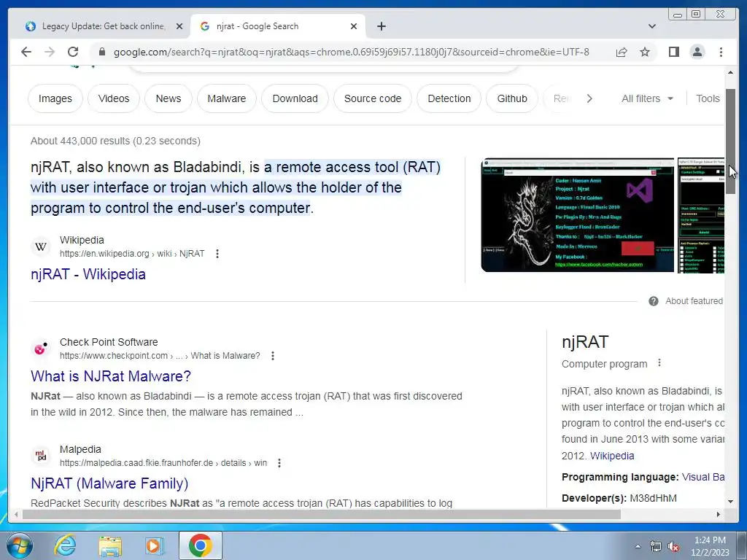Open Chrome's three-dot menu
747x560 pixels.
click(721, 52)
